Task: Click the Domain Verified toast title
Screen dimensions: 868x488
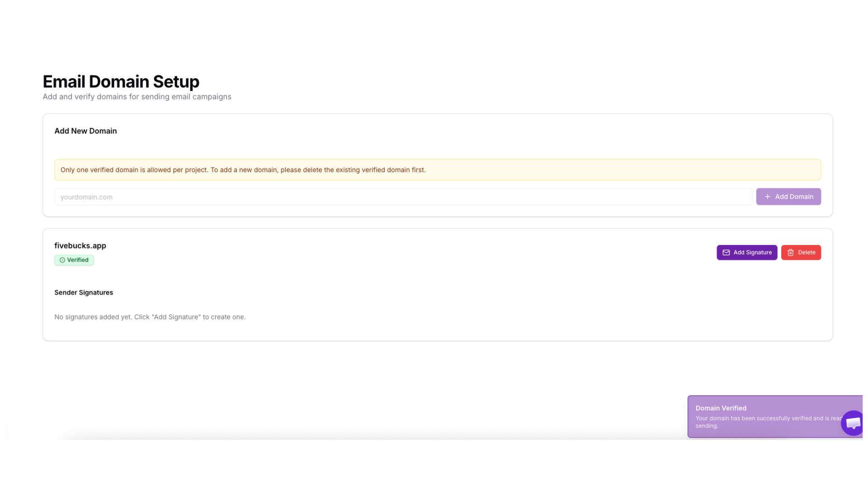Action: click(x=721, y=408)
